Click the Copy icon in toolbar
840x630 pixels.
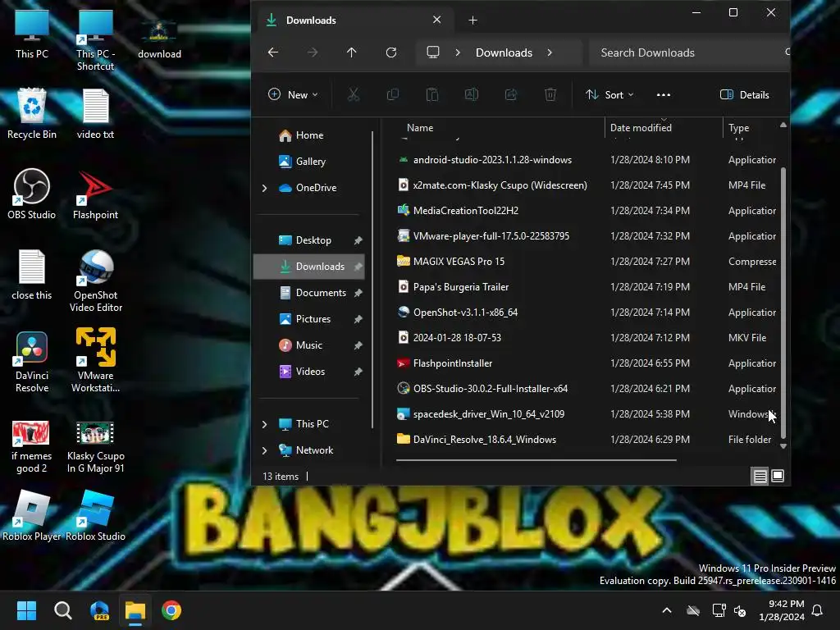coord(393,95)
